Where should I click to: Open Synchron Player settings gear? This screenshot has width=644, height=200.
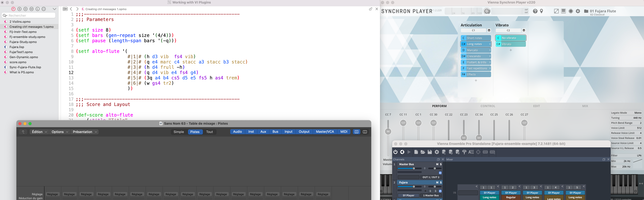pyautogui.click(x=578, y=11)
